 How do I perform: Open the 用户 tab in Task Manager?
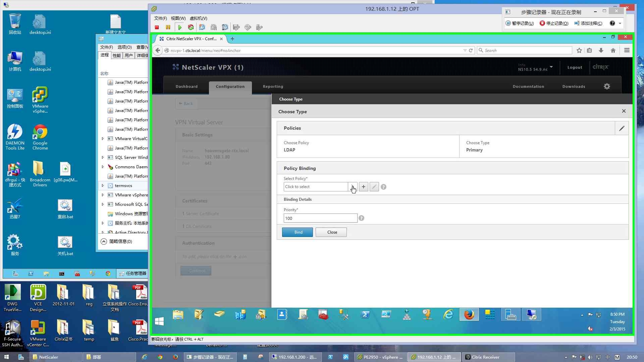click(x=128, y=55)
